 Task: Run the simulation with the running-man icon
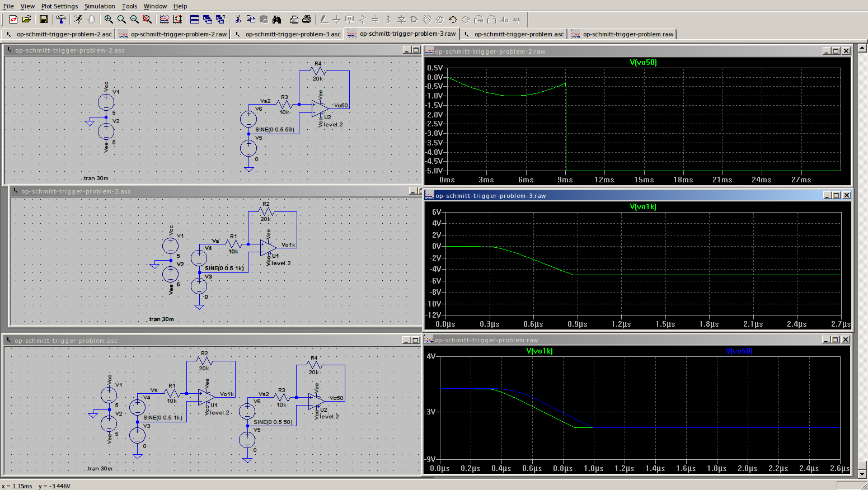pyautogui.click(x=78, y=20)
